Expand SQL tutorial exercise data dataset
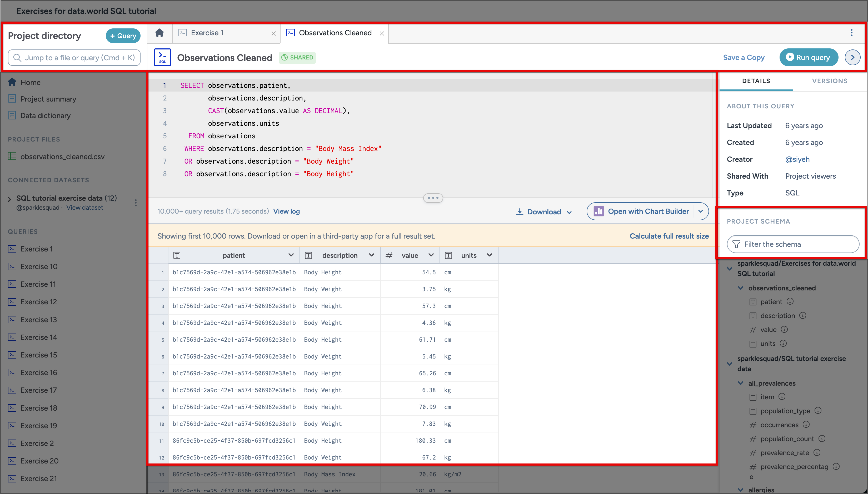The height and width of the screenshot is (494, 868). [x=9, y=199]
